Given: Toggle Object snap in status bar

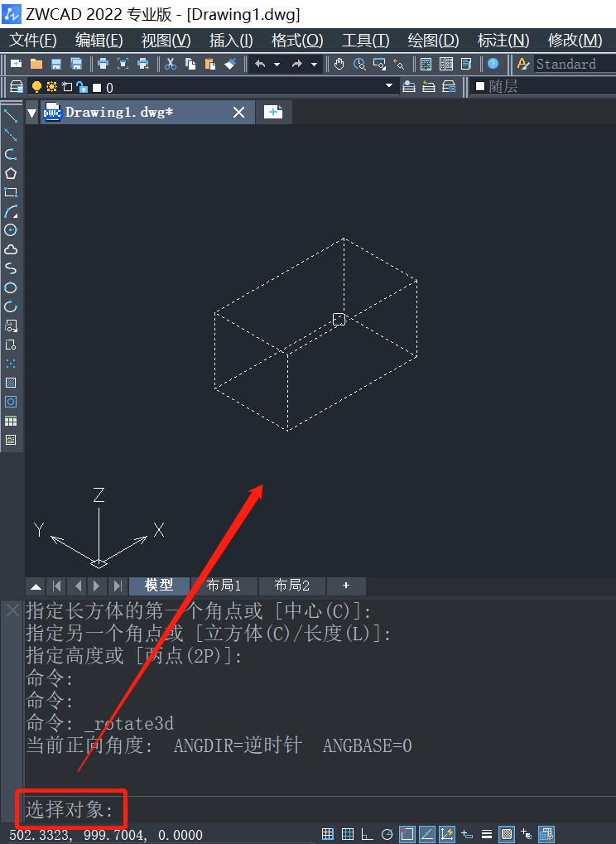Looking at the screenshot, I should point(407,834).
